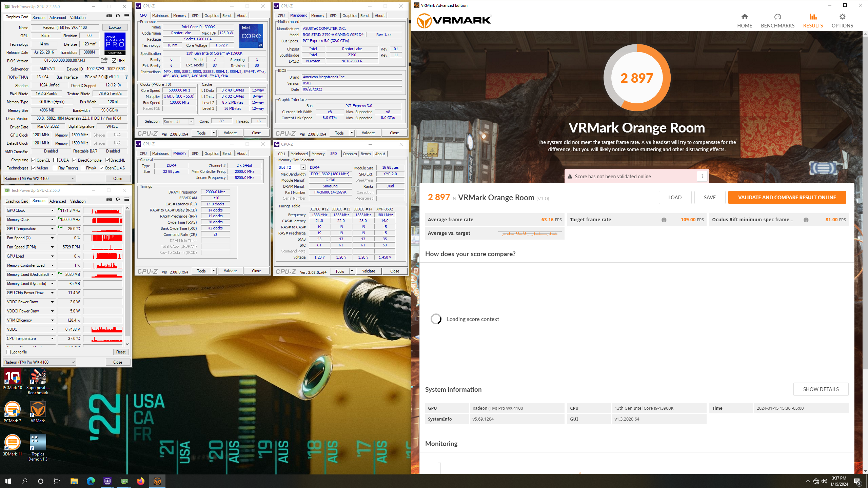
Task: Take GPU-Z Sensors window screenshot camera icon
Action: point(109,199)
